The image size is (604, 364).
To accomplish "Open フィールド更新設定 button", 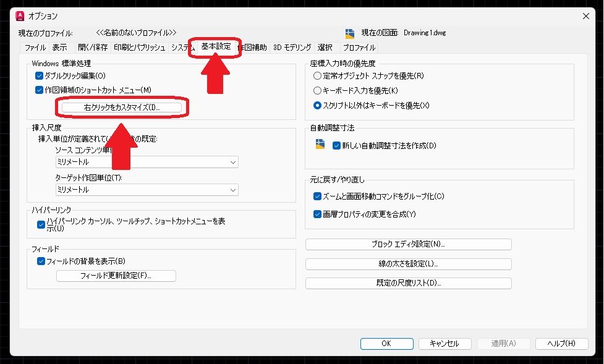I will 116,276.
